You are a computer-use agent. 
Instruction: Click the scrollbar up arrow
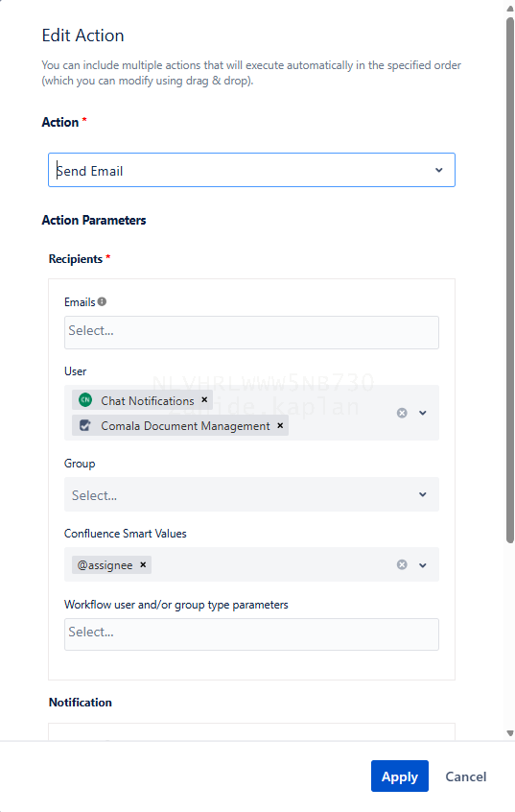pos(510,9)
